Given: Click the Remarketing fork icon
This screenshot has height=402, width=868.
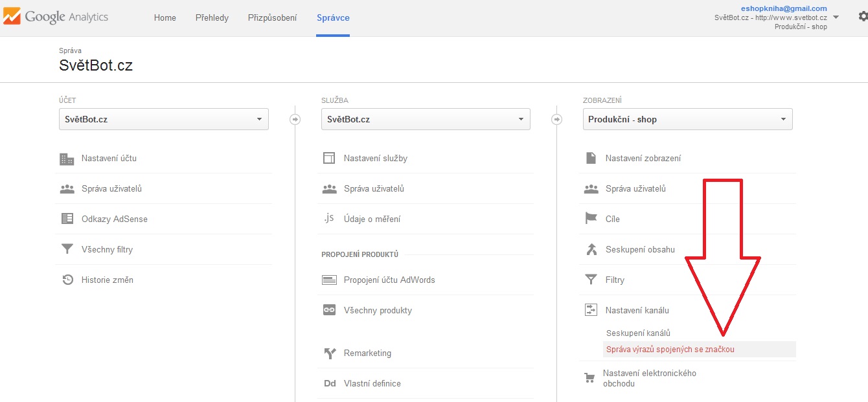Looking at the screenshot, I should click(x=330, y=353).
